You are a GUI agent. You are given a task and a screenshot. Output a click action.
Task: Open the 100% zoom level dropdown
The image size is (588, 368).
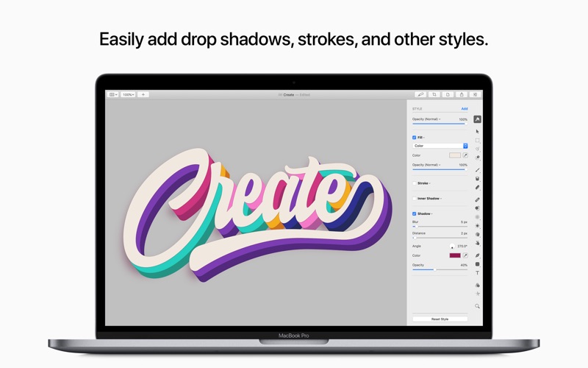point(128,95)
